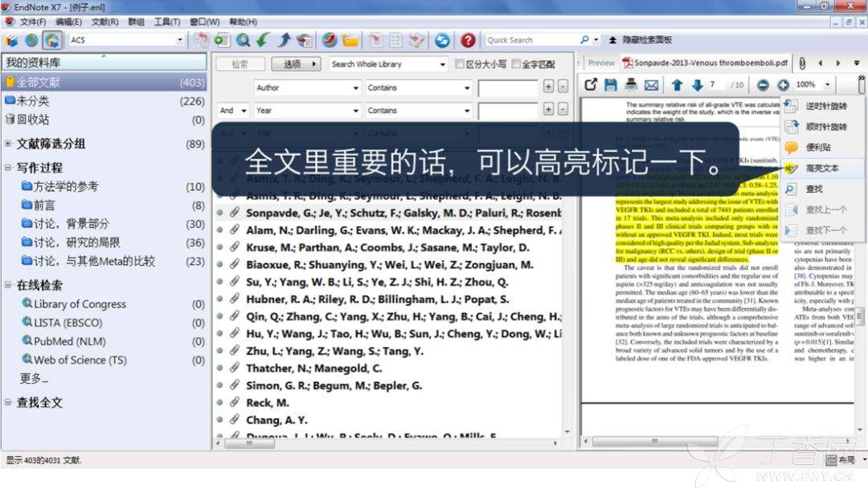Open the 工具(T) menu
This screenshot has width=868, height=497.
pyautogui.click(x=166, y=22)
